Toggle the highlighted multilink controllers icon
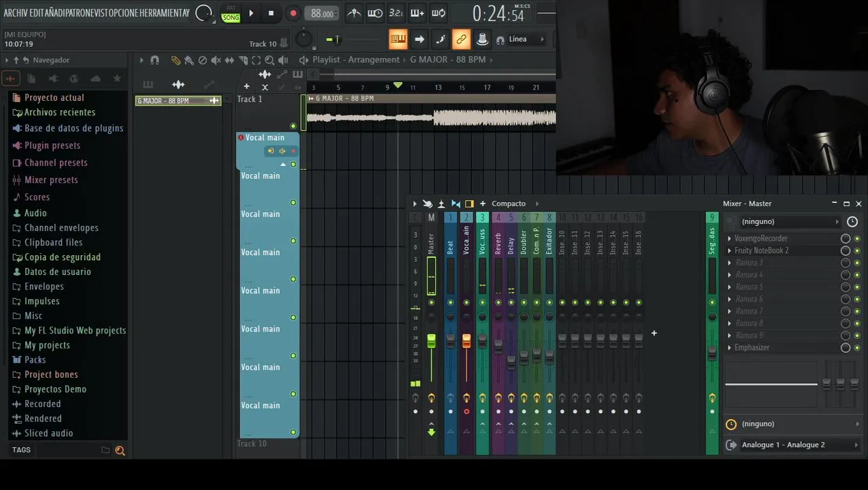 462,39
